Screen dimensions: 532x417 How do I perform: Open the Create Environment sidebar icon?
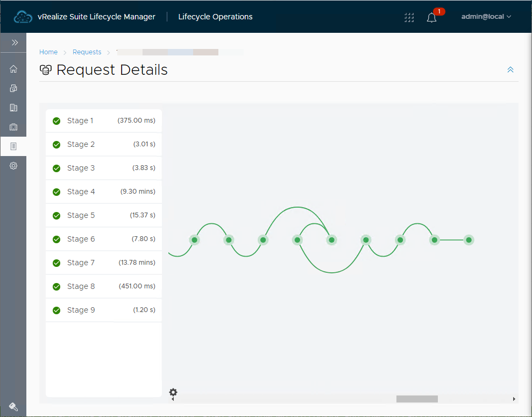(13, 88)
